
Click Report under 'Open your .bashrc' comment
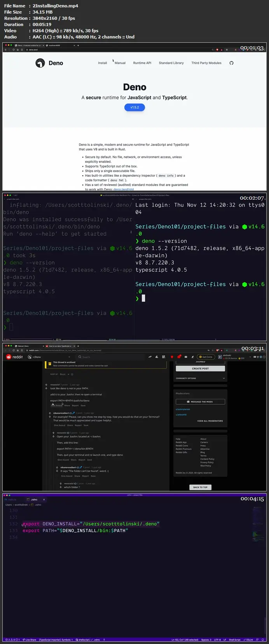coord(82,460)
